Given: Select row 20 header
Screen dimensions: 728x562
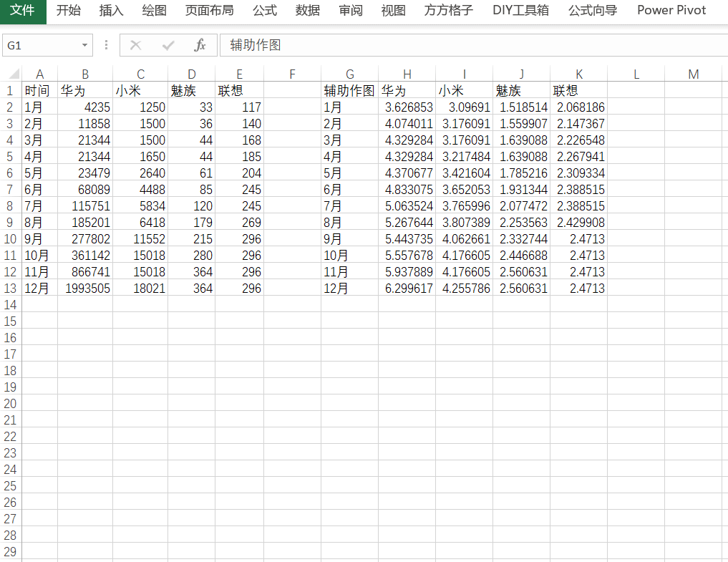Looking at the screenshot, I should [x=10, y=403].
